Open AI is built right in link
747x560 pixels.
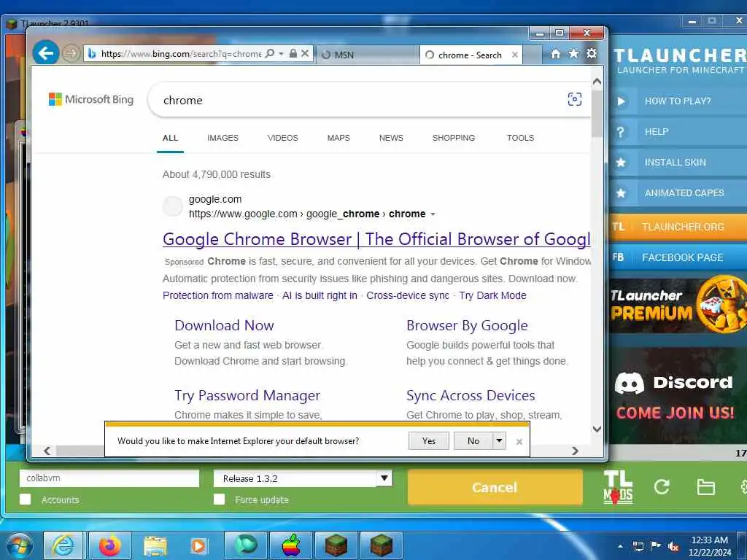click(320, 295)
